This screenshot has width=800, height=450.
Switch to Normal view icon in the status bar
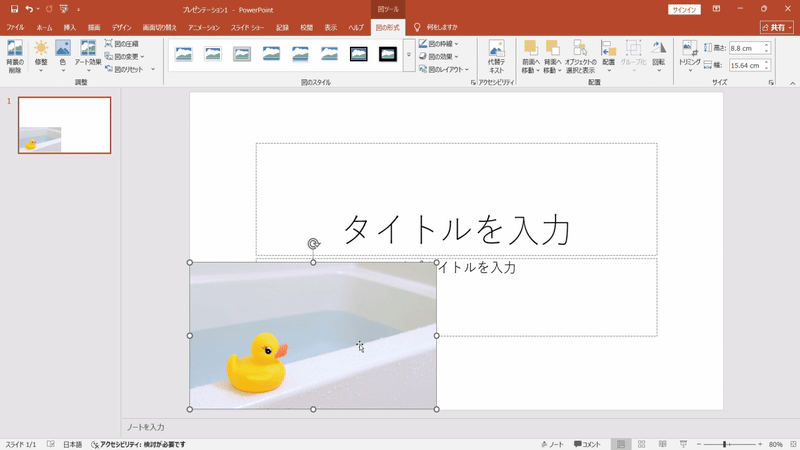pyautogui.click(x=621, y=444)
